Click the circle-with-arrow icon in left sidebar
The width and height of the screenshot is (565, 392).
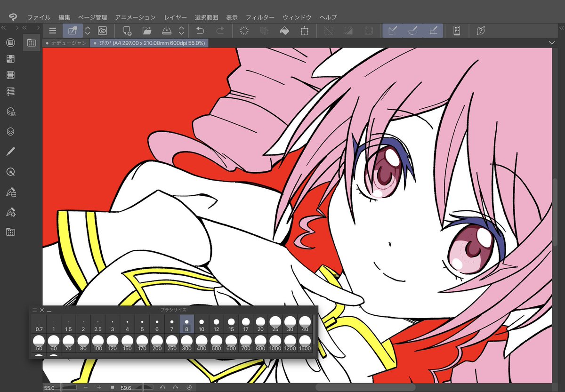[x=10, y=172]
